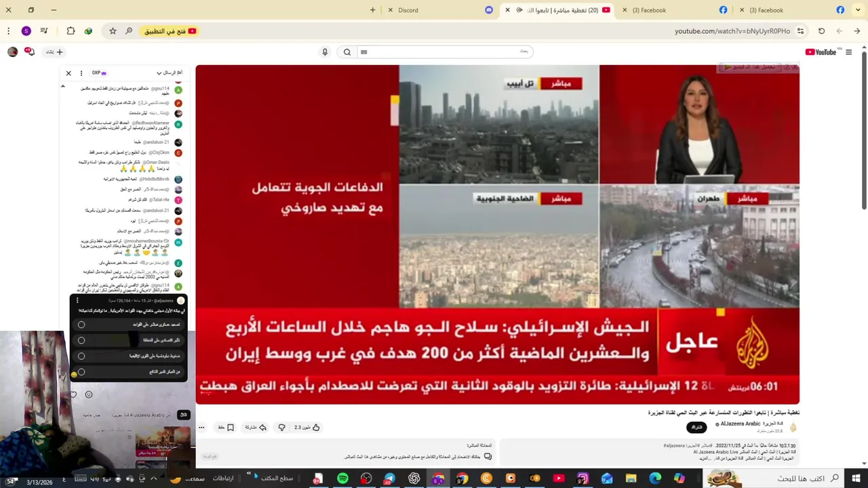Click the #aljazeera hashtag in description
Image resolution: width=868 pixels, height=488 pixels.
[674, 446]
